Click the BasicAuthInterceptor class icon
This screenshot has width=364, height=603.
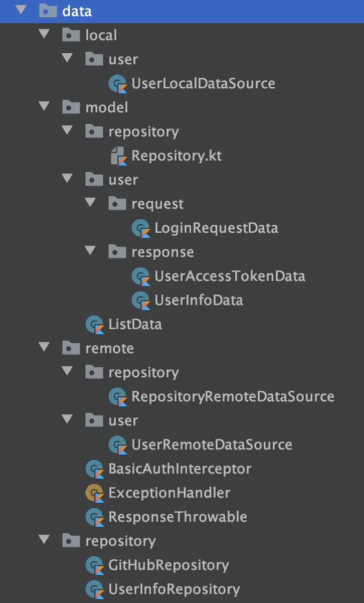(x=95, y=469)
